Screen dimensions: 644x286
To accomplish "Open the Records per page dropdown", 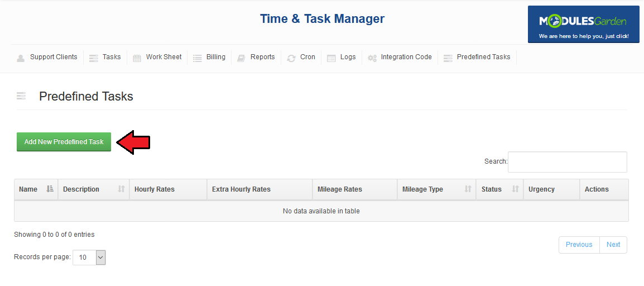I will [89, 258].
